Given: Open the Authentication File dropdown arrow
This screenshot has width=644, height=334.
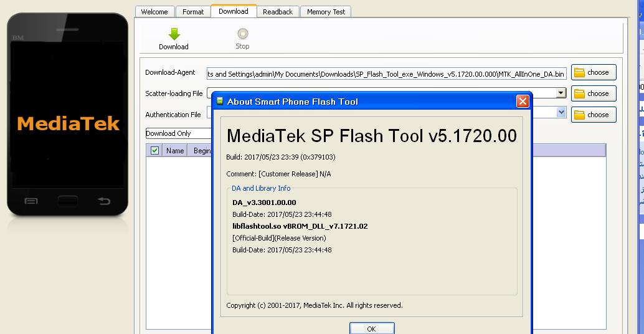Looking at the screenshot, I should (561, 112).
